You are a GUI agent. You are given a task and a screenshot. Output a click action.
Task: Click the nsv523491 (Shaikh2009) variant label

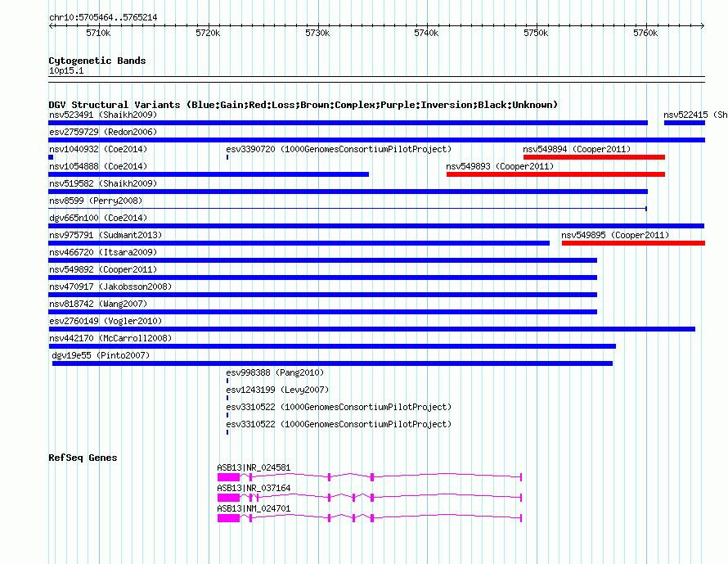103,115
